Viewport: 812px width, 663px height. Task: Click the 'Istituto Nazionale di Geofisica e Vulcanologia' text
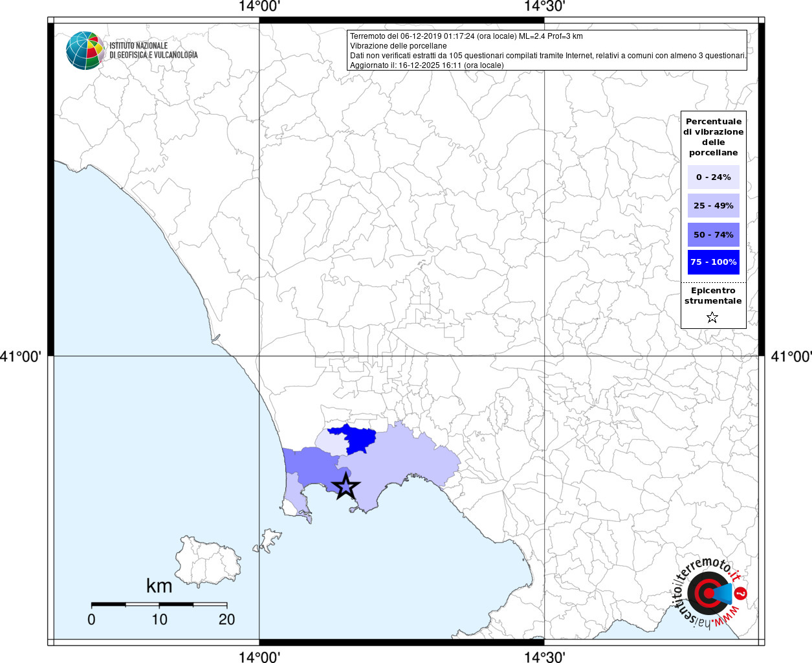(x=153, y=51)
